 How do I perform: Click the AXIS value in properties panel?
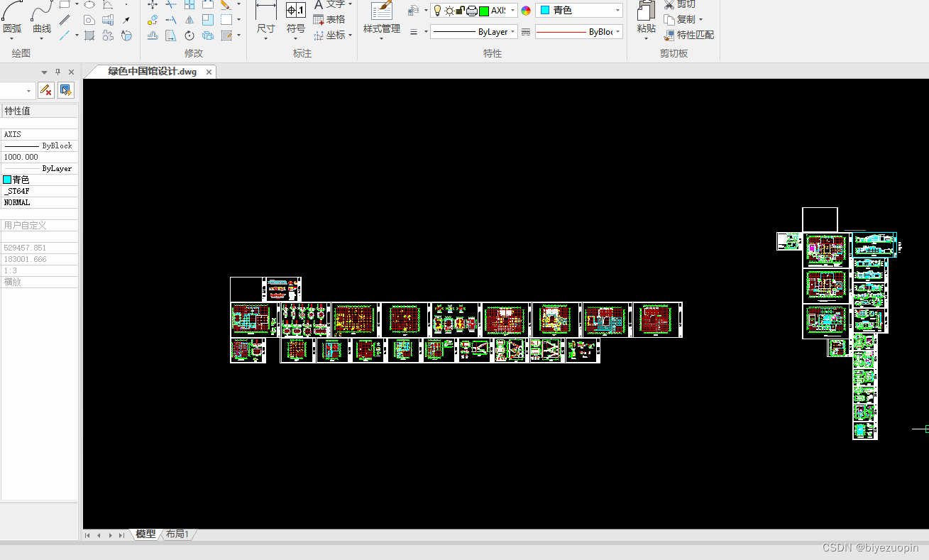point(39,134)
